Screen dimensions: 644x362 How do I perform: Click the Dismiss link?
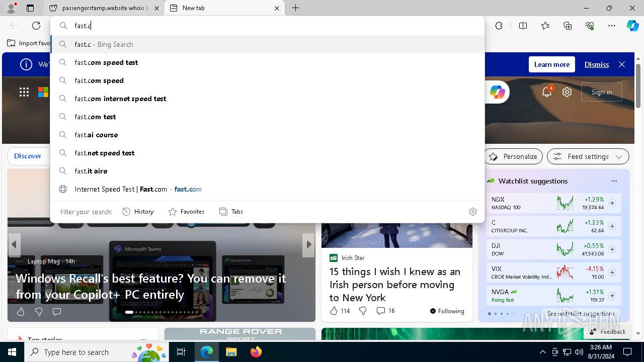click(x=597, y=64)
